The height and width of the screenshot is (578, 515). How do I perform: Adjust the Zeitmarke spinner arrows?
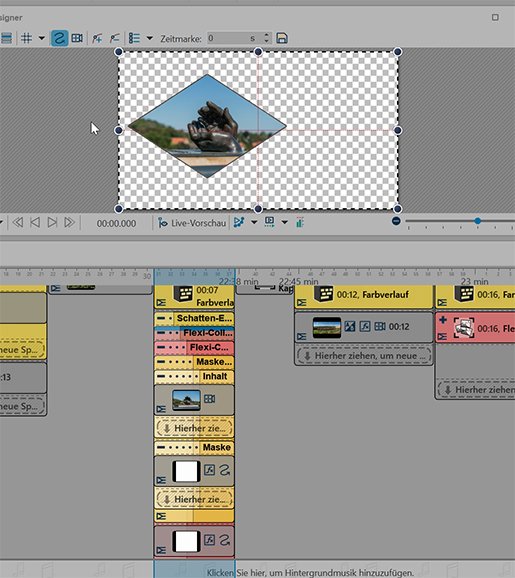267,38
